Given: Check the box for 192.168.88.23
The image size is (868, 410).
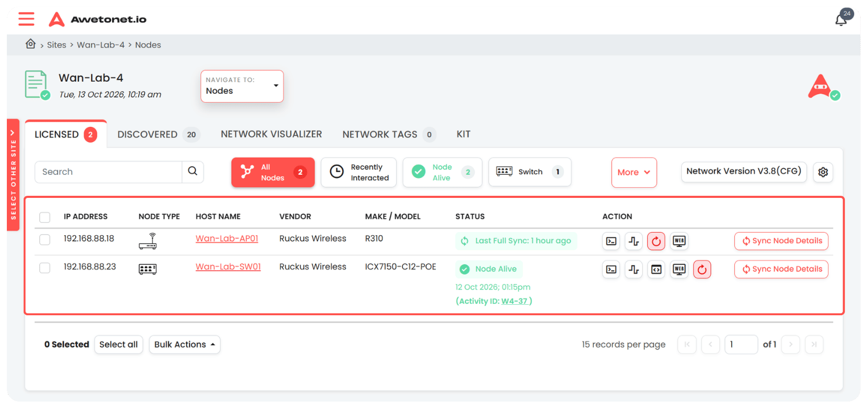Looking at the screenshot, I should [45, 268].
